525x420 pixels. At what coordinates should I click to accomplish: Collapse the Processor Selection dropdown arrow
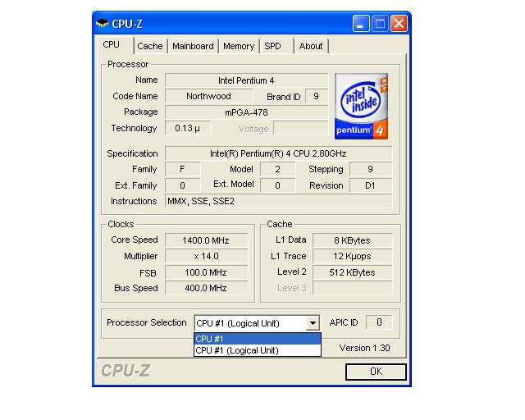[313, 323]
